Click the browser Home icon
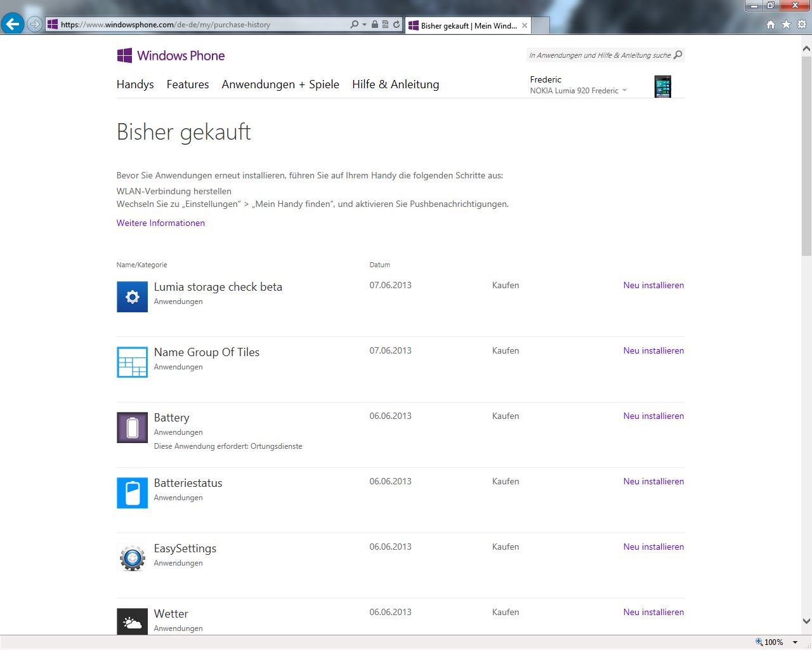Viewport: 812px width, 650px height. pyautogui.click(x=771, y=24)
